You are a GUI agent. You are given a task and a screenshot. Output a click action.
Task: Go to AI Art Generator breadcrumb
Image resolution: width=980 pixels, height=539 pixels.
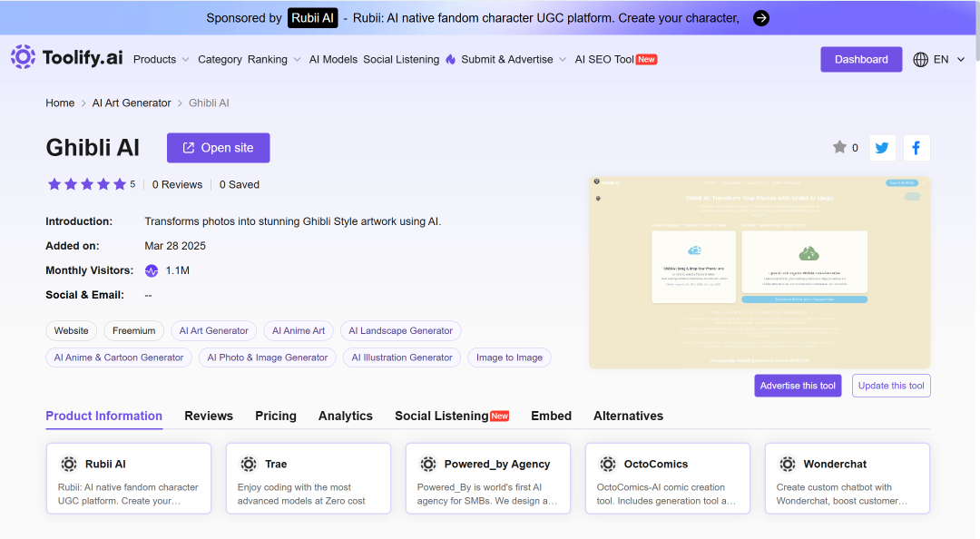(132, 103)
